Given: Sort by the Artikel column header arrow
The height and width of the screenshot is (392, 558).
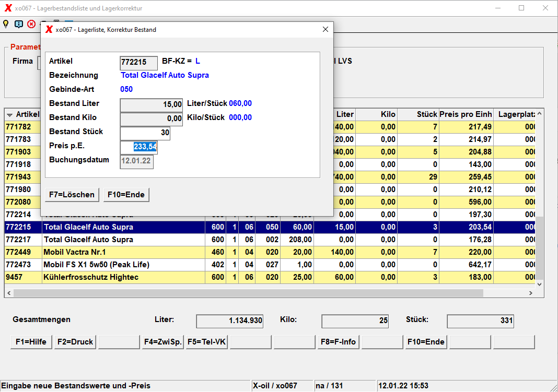Looking at the screenshot, I should pos(9,114).
